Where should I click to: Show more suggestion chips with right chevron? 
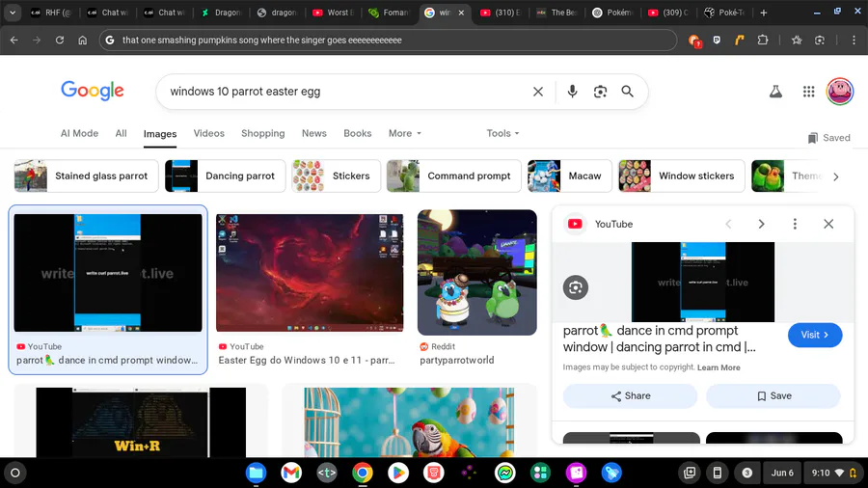[836, 176]
